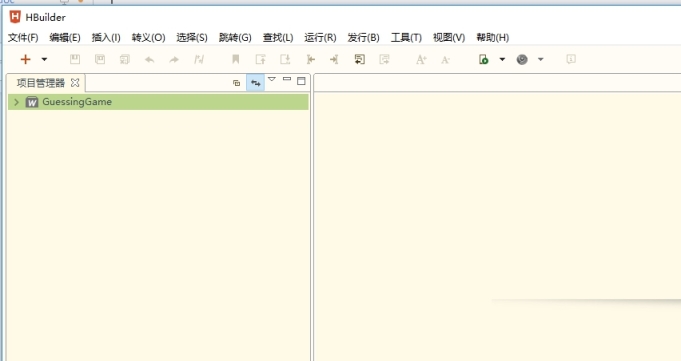This screenshot has height=361, width=681.
Task: Click the next bookmark down-arrow icon
Action: 285,59
